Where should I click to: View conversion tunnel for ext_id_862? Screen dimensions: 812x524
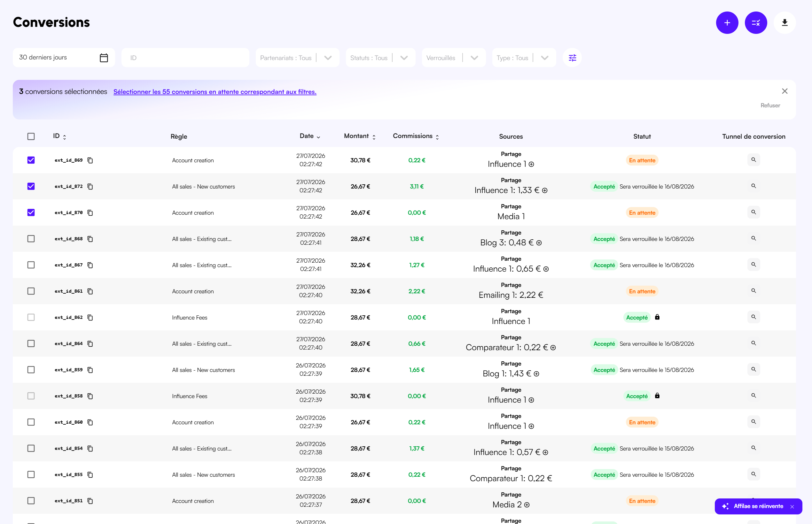click(753, 317)
